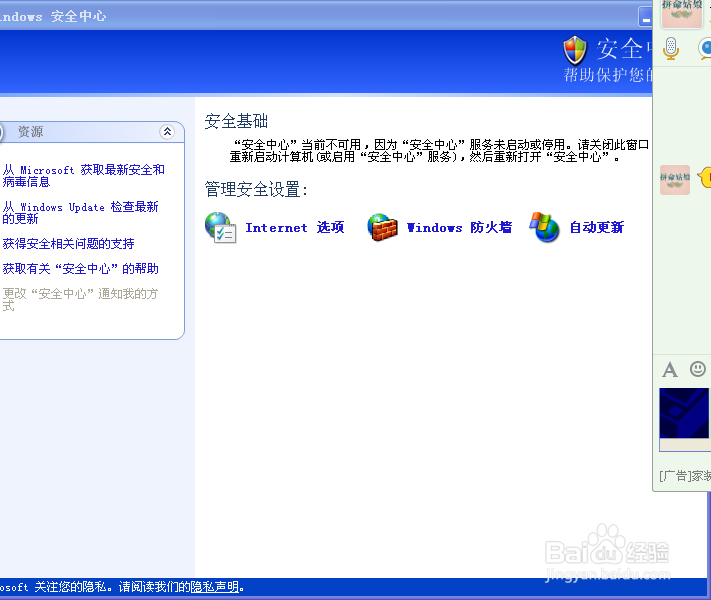Screen dimensions: 711x600
Task: Collapse the 资源 panel with chevron
Action: [167, 132]
